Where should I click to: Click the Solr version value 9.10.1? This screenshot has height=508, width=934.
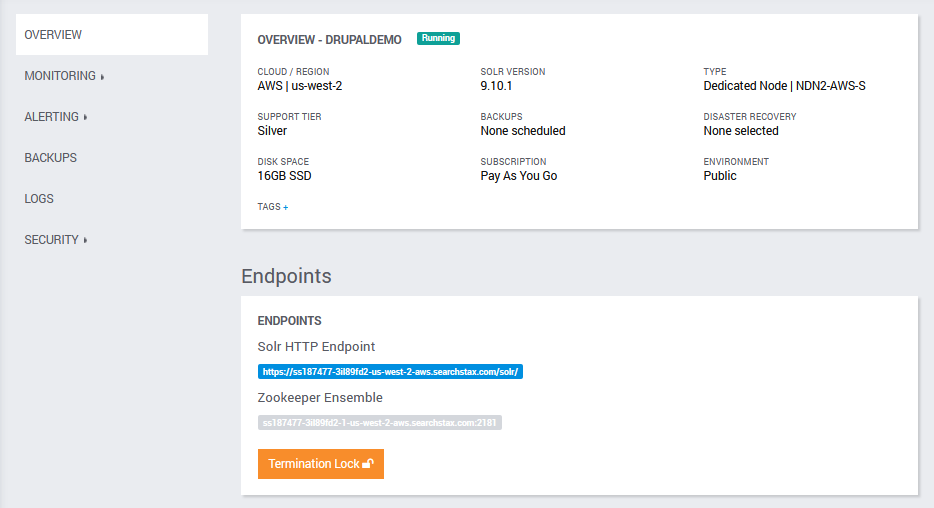click(x=498, y=86)
